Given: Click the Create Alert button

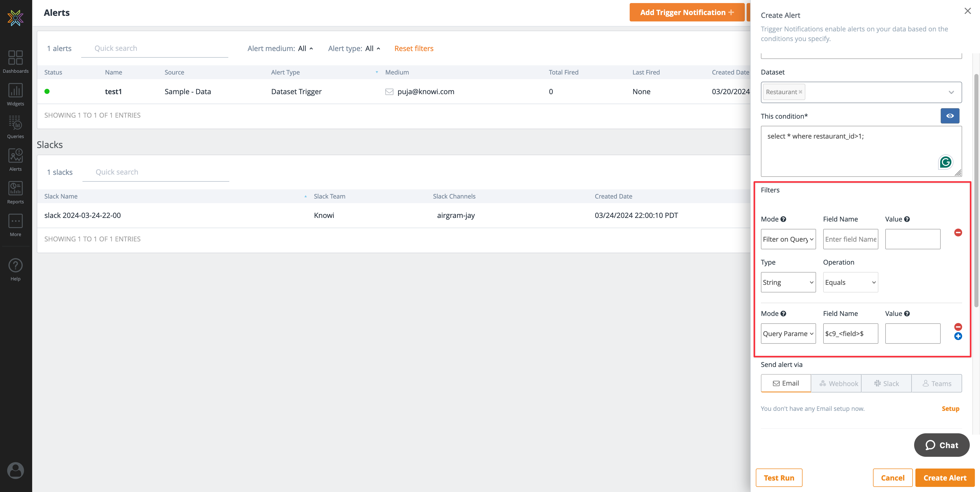Looking at the screenshot, I should [x=945, y=477].
